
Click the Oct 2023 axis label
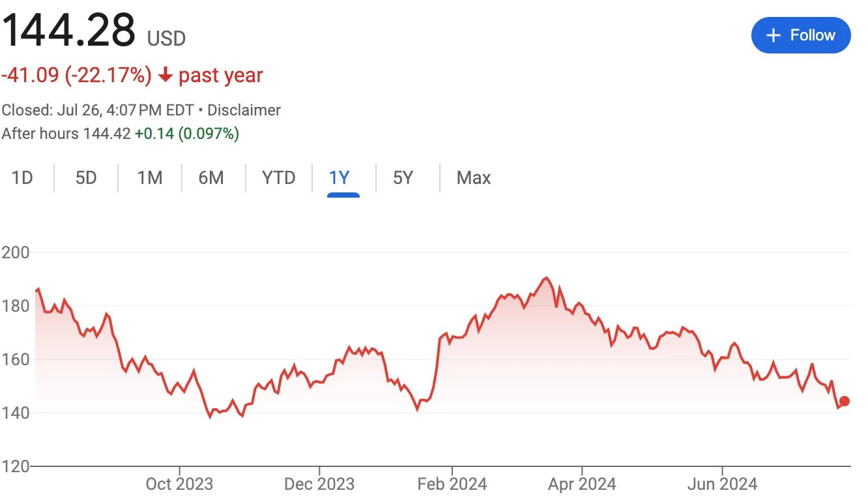179,484
